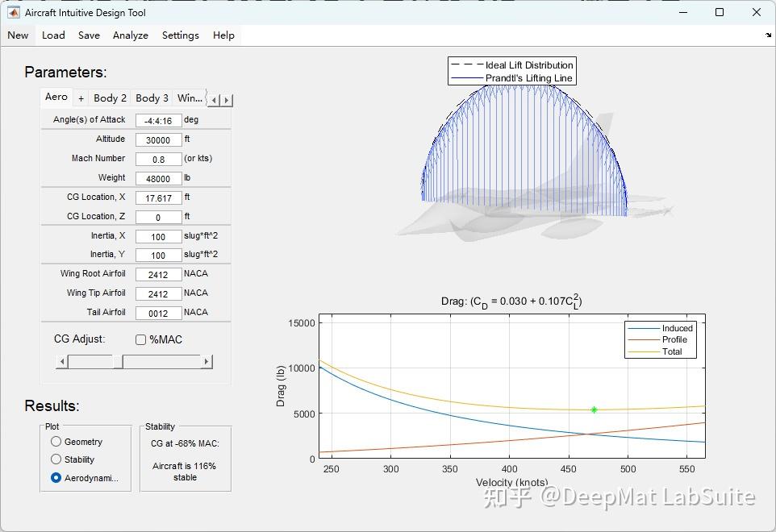
Task: Select the Geometry plot radio button
Action: click(x=56, y=441)
